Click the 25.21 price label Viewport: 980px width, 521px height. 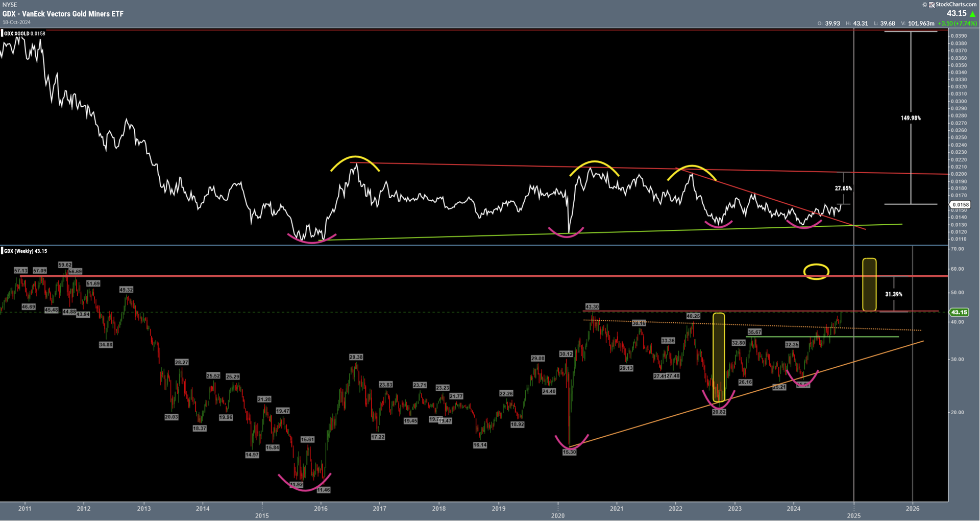779,387
